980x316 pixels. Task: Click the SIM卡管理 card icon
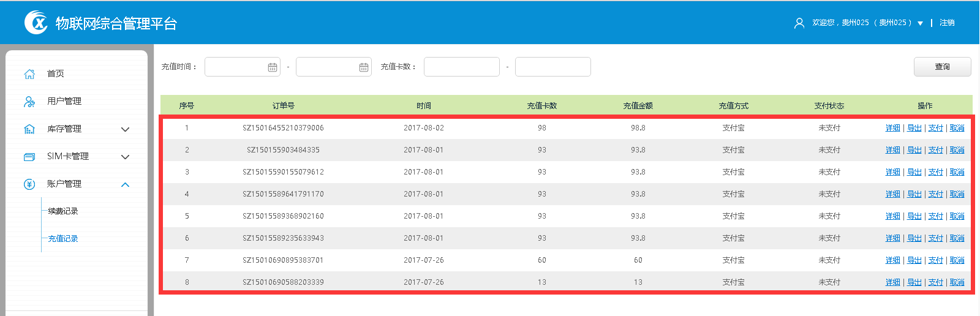(x=29, y=157)
